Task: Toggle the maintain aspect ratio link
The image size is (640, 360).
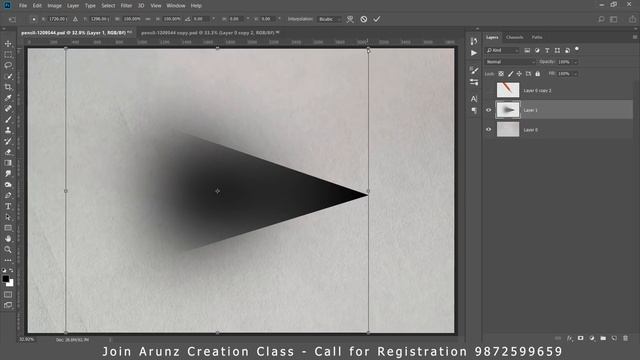Action: coord(147,19)
